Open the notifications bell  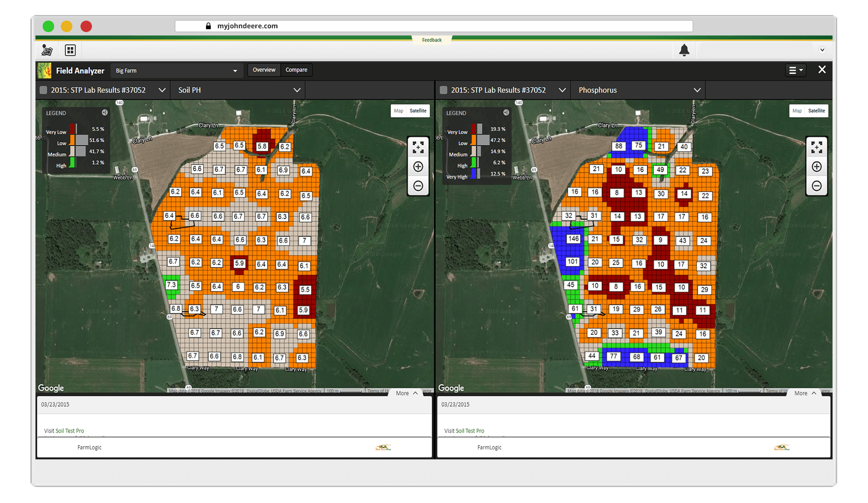[x=684, y=50]
